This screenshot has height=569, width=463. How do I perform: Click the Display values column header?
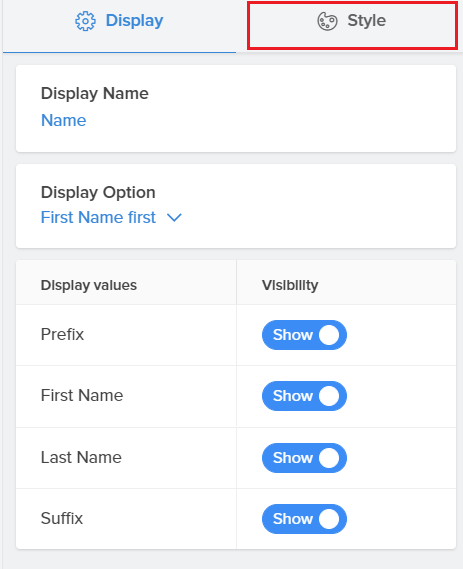[x=89, y=285]
